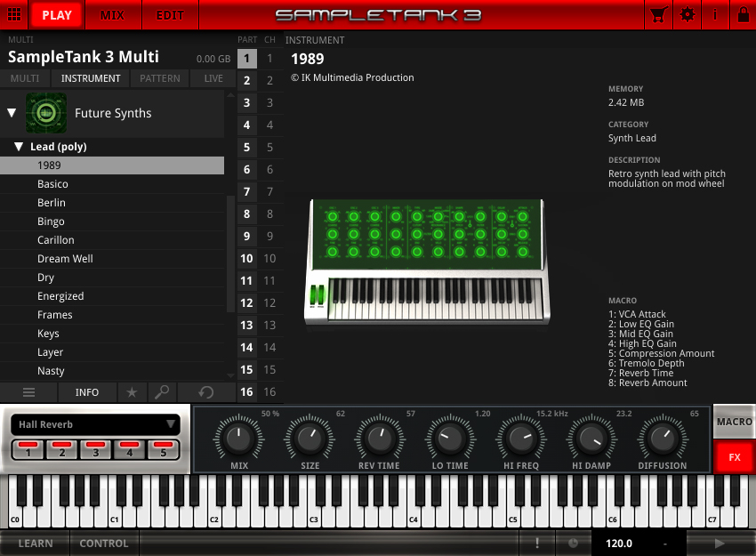756x556 pixels.
Task: Select the Berlin instrument
Action: point(112,203)
